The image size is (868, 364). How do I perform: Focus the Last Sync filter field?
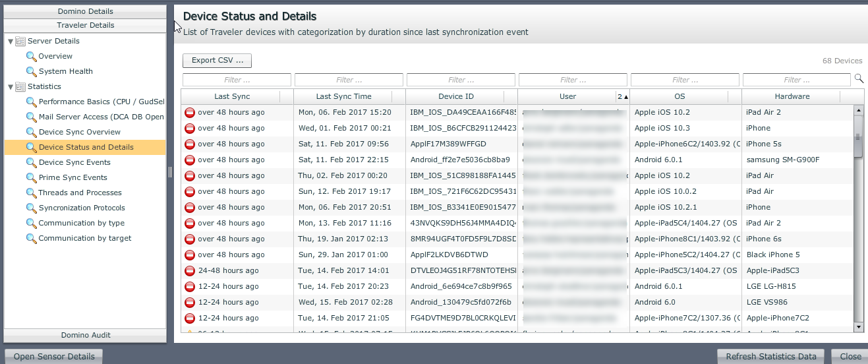click(237, 80)
